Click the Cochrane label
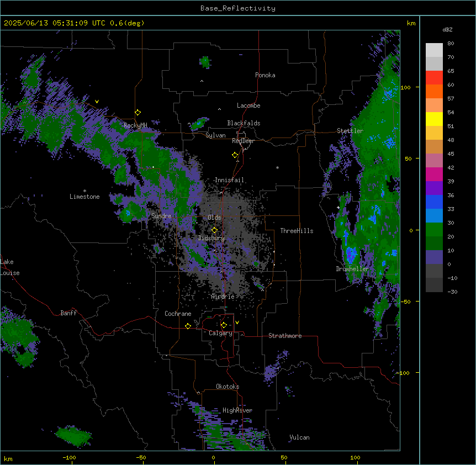This screenshot has width=476, height=465. 178,314
